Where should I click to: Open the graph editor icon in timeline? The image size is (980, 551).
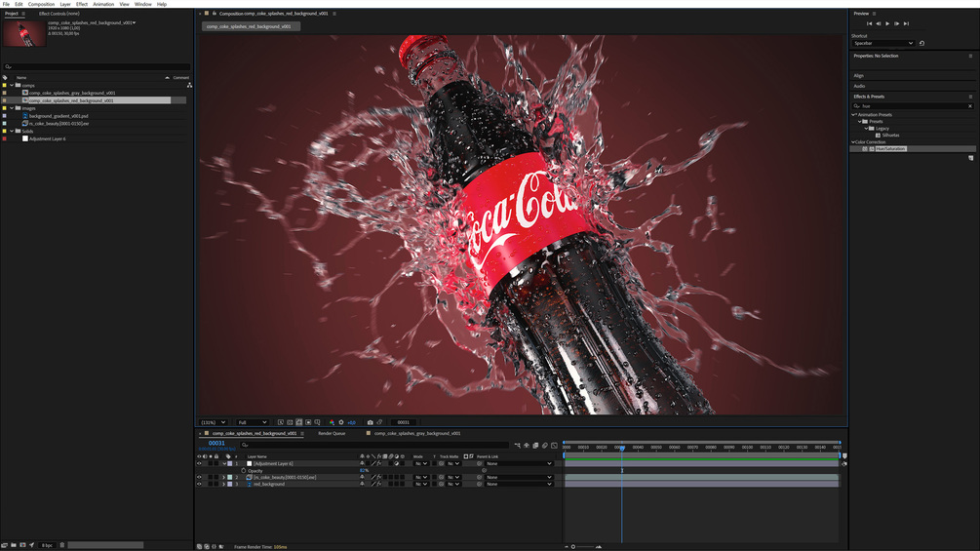555,446
